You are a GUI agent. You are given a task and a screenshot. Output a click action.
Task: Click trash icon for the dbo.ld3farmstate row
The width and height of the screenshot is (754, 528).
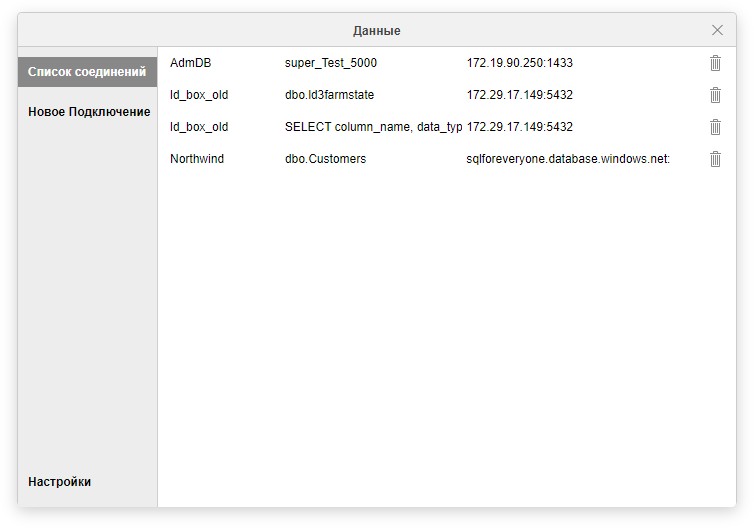pyautogui.click(x=715, y=95)
